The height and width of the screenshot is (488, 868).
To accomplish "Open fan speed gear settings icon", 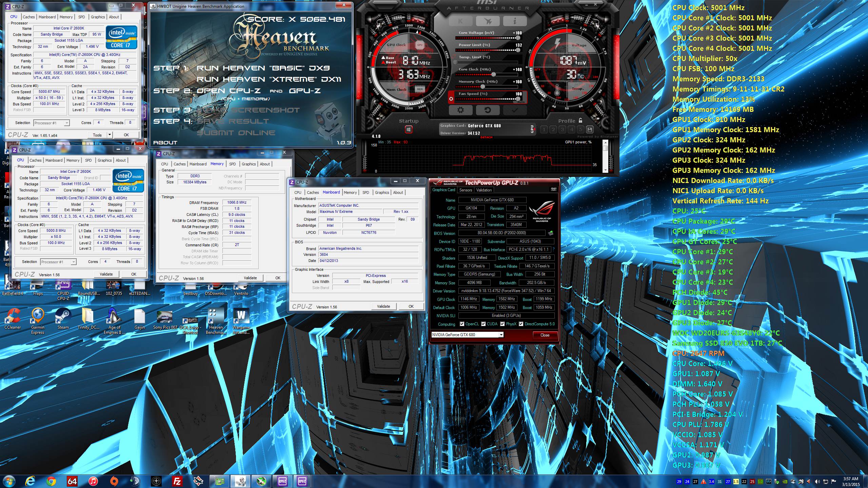I will point(451,99).
